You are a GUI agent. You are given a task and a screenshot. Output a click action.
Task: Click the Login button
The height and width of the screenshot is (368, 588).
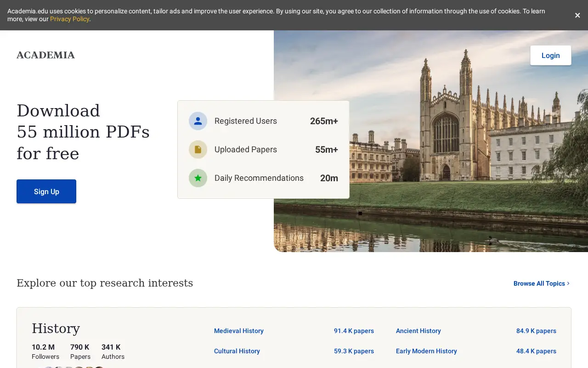point(551,55)
